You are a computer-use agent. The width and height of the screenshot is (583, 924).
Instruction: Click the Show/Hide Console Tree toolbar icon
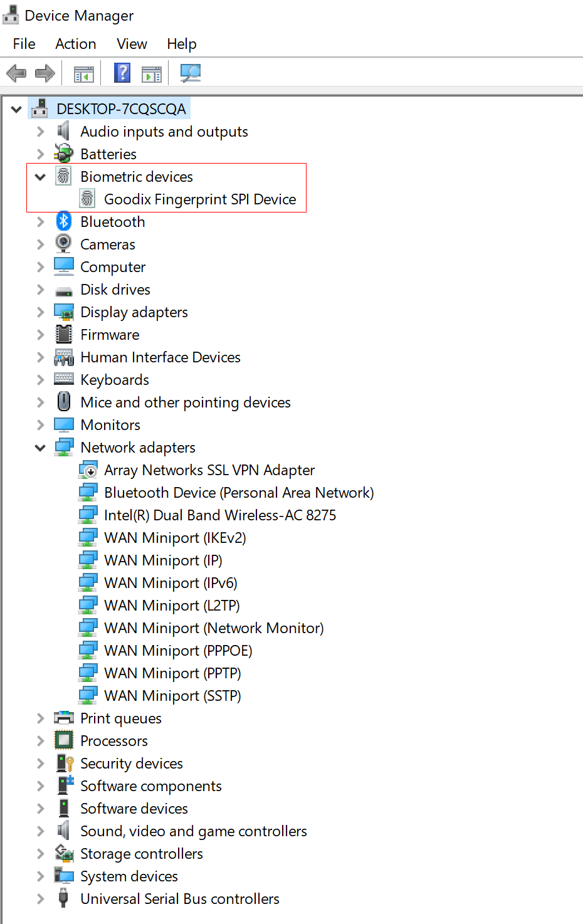click(x=83, y=74)
